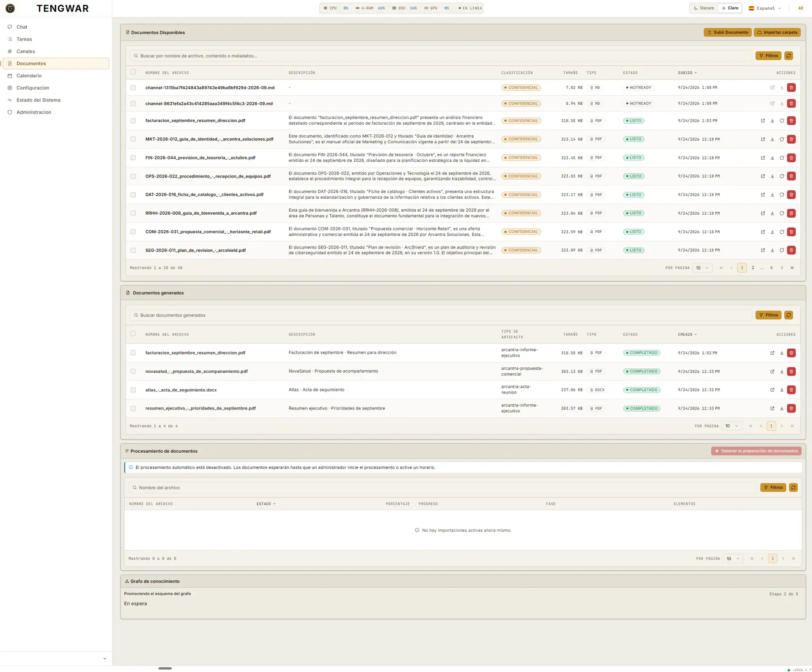Screen dimensions: 812x672
Task: Open per-page dropdown for generated documents
Action: [732, 426]
